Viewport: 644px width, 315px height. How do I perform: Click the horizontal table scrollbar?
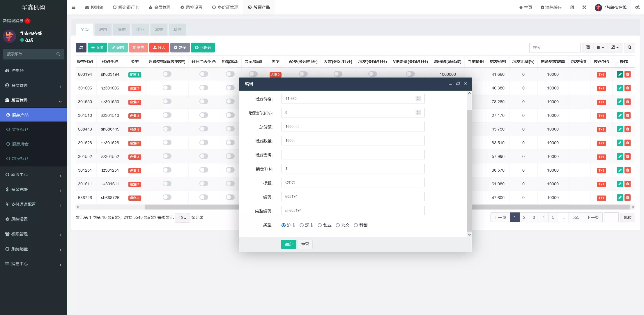click(x=192, y=207)
